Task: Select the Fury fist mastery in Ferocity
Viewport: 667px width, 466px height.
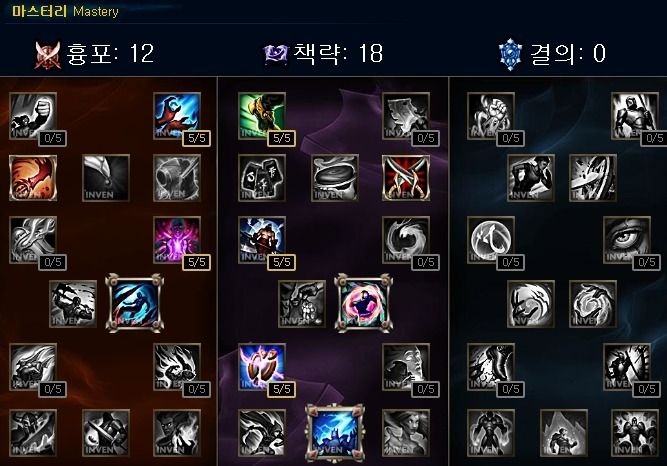Action: [33, 116]
